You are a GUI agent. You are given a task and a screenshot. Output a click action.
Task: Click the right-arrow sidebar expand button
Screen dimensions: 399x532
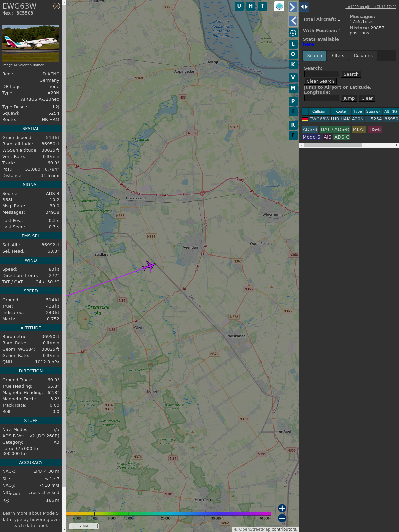pyautogui.click(x=293, y=7)
